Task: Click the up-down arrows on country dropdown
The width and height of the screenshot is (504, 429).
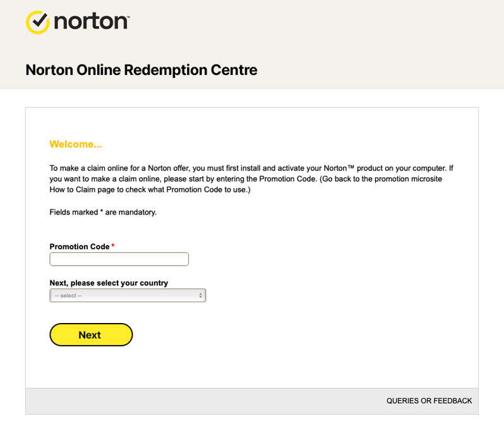Action: click(x=200, y=295)
